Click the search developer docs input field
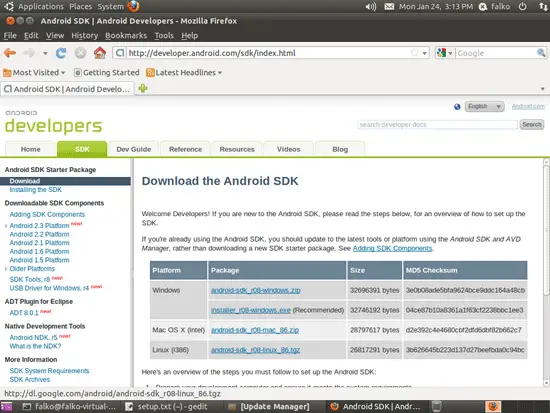The height and width of the screenshot is (413, 550). 437,125
